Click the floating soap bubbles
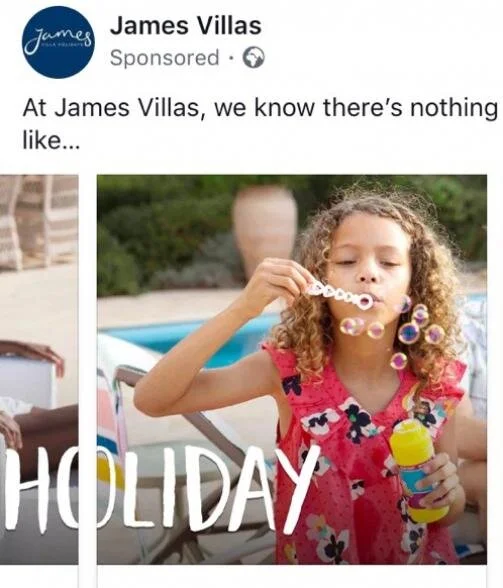This screenshot has width=503, height=588. (x=394, y=330)
